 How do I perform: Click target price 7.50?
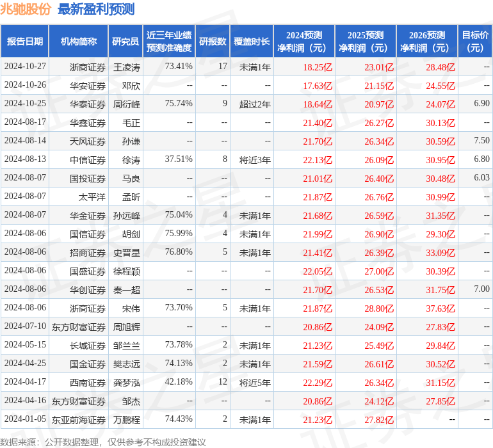tap(481, 141)
